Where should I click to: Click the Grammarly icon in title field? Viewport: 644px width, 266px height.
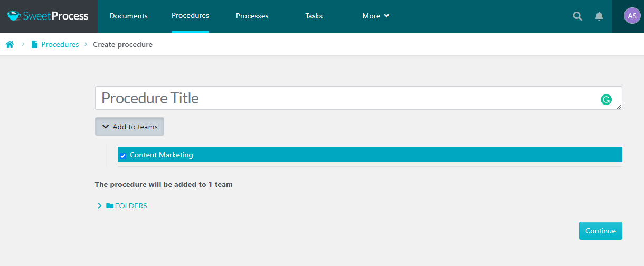click(x=606, y=99)
